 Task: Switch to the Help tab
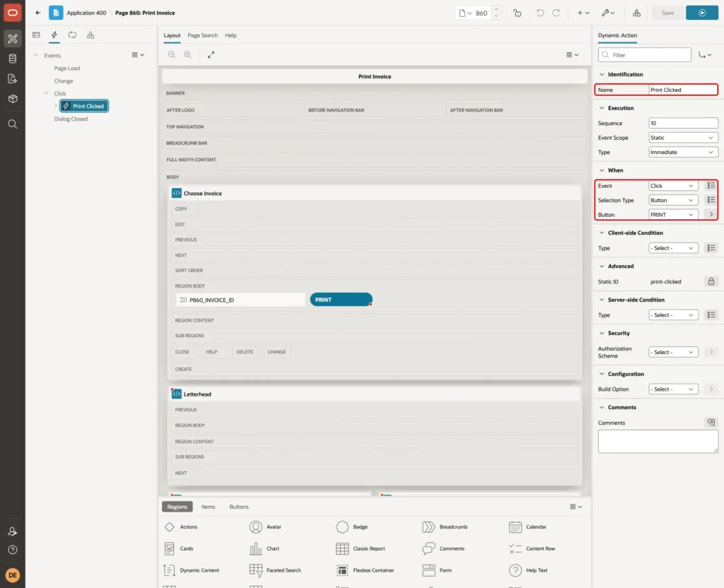tap(230, 35)
